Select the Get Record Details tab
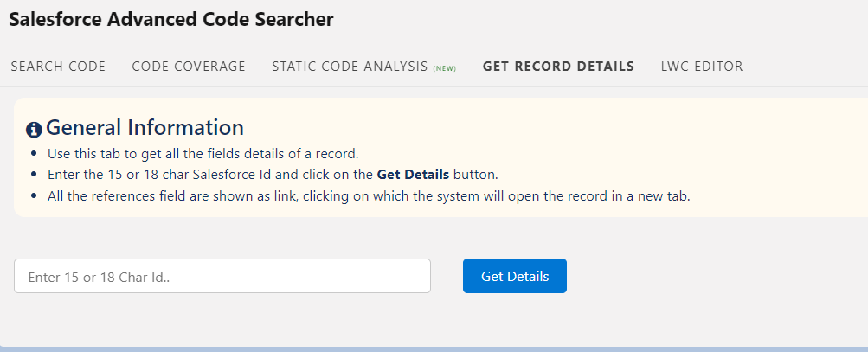868x352 pixels. coord(558,67)
